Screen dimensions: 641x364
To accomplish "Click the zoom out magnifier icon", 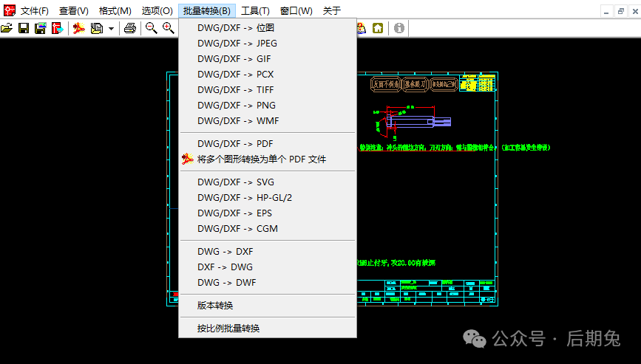I will [152, 28].
